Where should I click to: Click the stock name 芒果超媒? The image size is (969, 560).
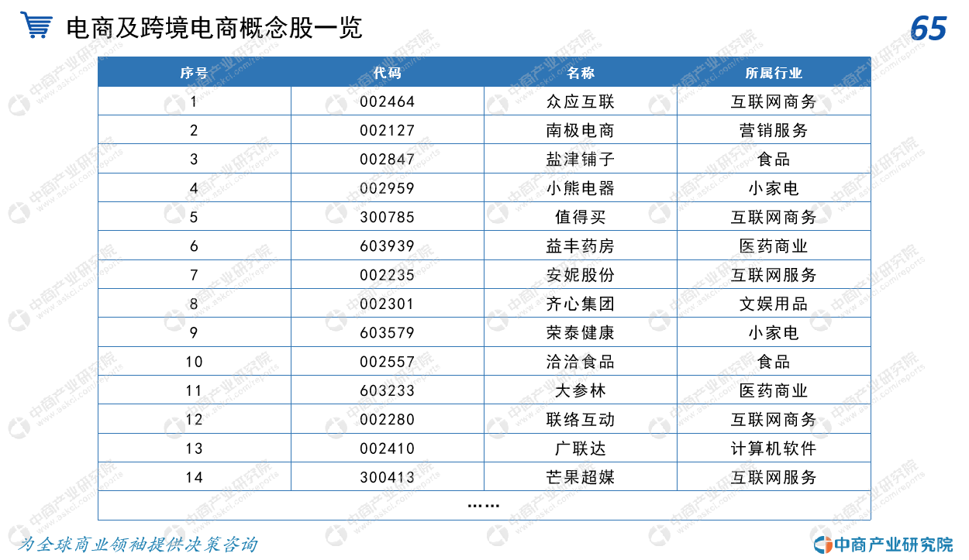point(580,477)
